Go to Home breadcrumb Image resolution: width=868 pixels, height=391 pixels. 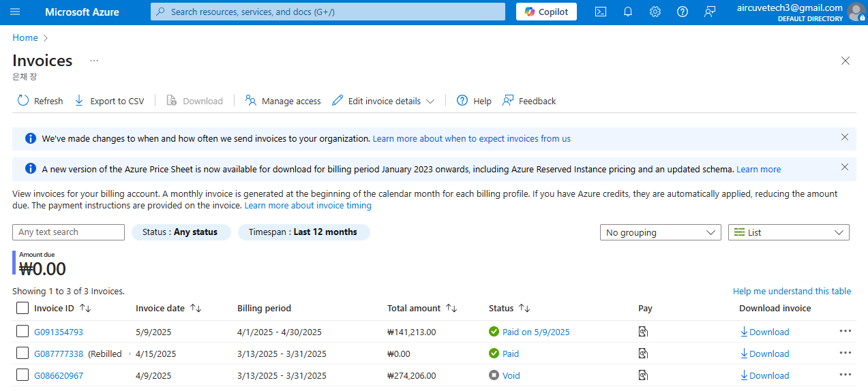pyautogui.click(x=25, y=37)
